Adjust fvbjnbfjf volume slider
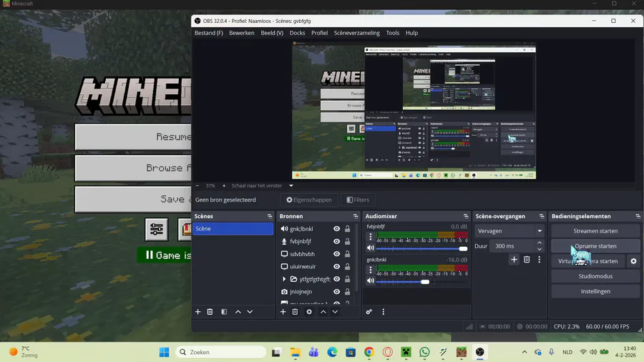 (x=421, y=249)
